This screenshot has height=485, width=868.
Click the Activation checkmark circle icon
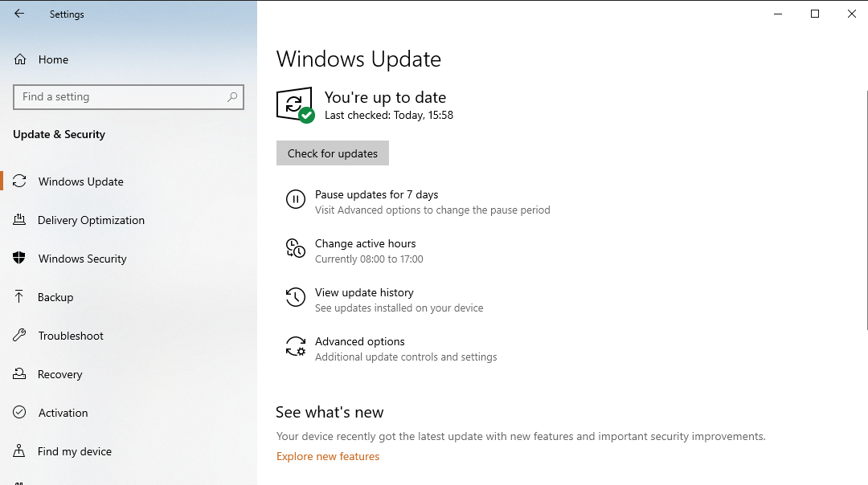point(19,412)
